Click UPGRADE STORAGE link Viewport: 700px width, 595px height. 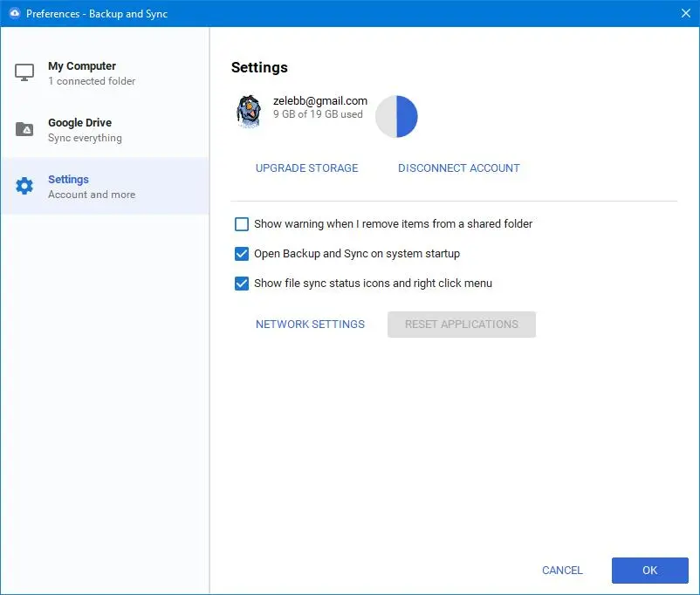click(x=306, y=168)
